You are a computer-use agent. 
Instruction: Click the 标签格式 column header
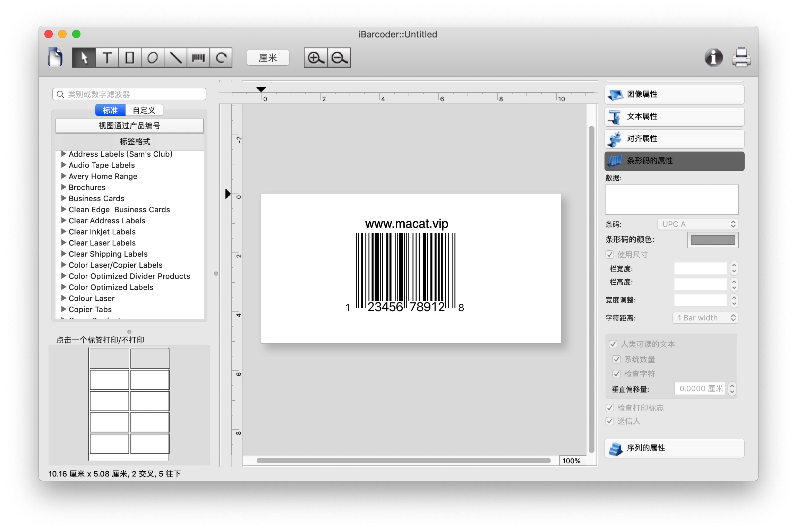pos(129,141)
